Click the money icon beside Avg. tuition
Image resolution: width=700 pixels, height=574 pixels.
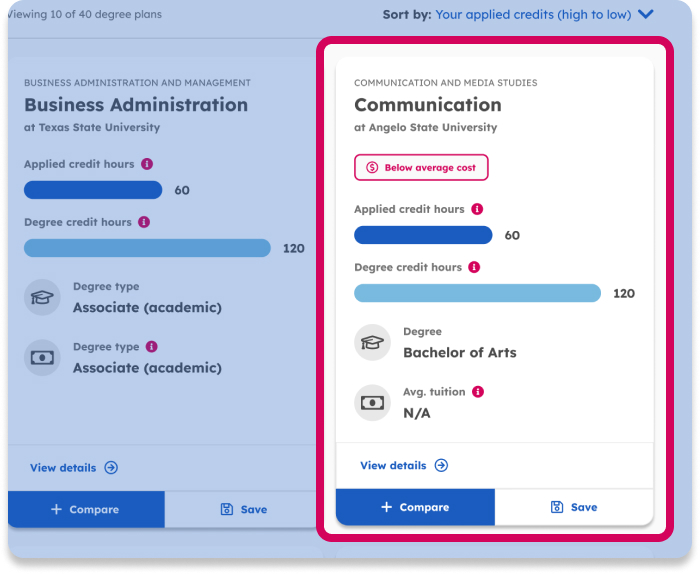372,403
